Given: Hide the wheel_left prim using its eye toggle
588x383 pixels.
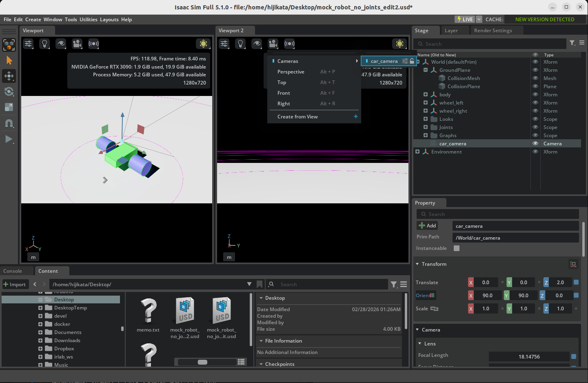Looking at the screenshot, I should pyautogui.click(x=535, y=102).
